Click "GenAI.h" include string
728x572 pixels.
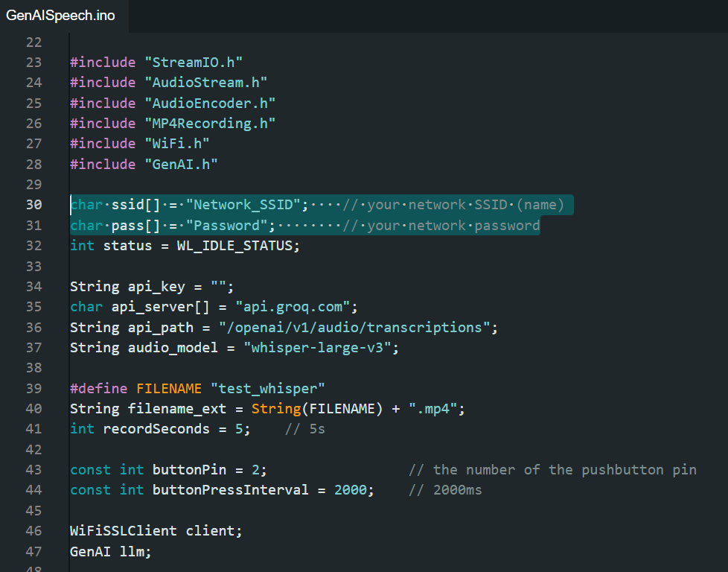(x=181, y=164)
